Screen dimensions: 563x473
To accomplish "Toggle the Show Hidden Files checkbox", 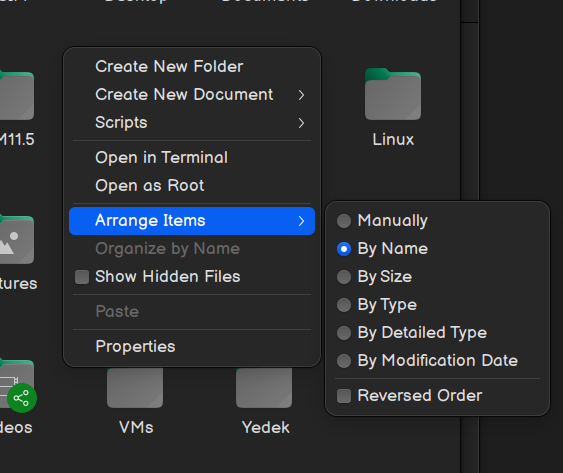I will [x=82, y=277].
